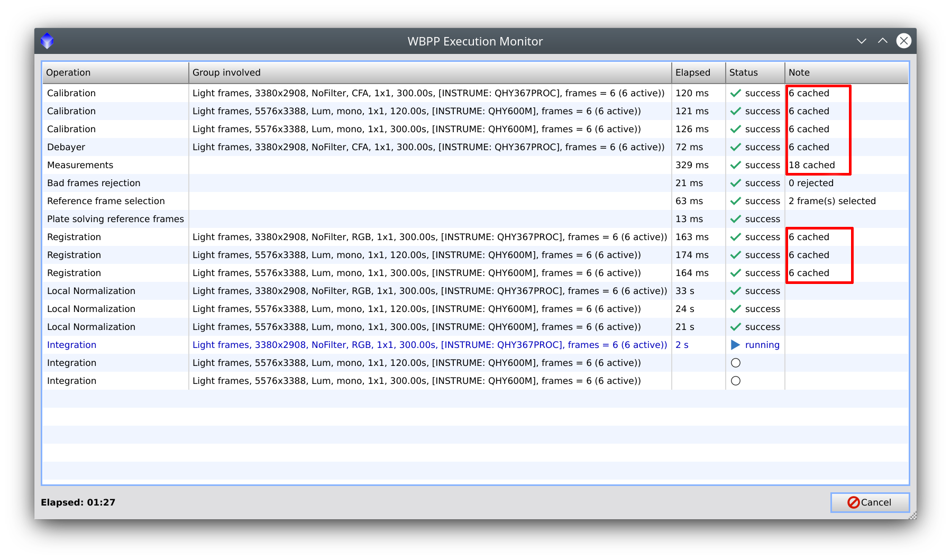This screenshot has height=560, width=951.
Task: Click the '0 rejected' note cell
Action: [x=811, y=183]
